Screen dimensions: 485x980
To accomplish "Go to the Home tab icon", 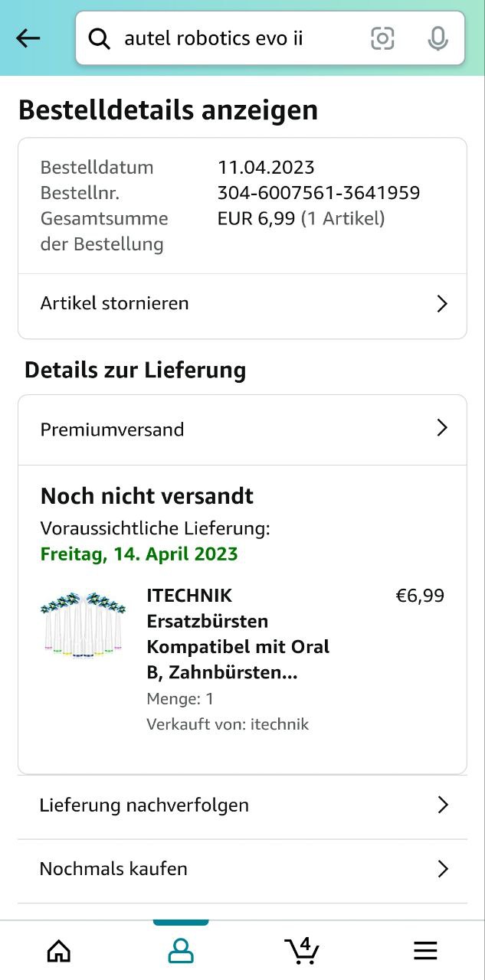I will point(59,951).
